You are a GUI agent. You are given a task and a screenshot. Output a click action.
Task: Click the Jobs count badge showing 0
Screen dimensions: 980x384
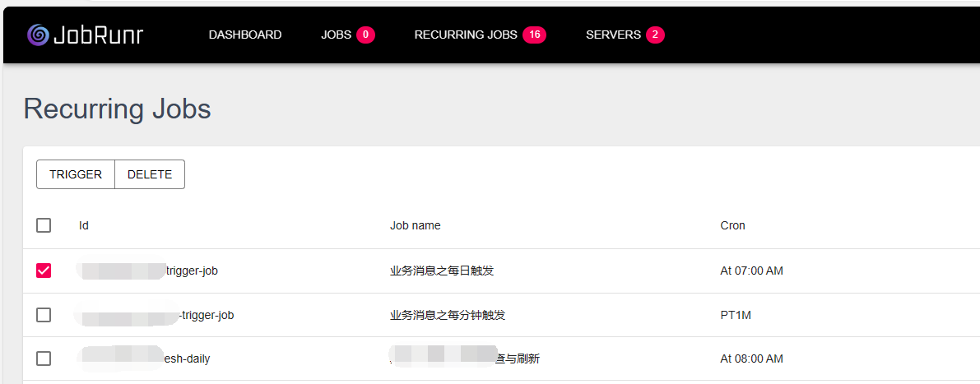[x=365, y=35]
